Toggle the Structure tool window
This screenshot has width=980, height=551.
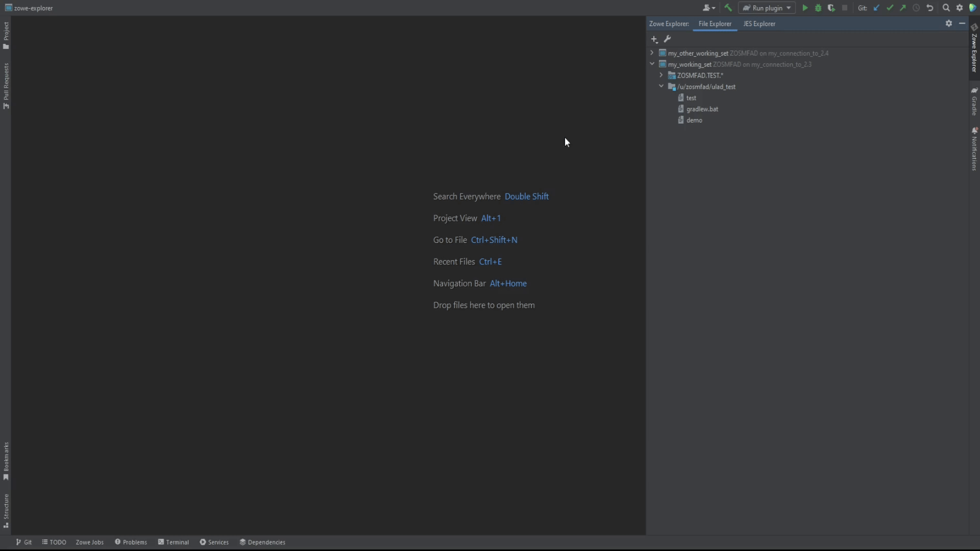(x=6, y=509)
